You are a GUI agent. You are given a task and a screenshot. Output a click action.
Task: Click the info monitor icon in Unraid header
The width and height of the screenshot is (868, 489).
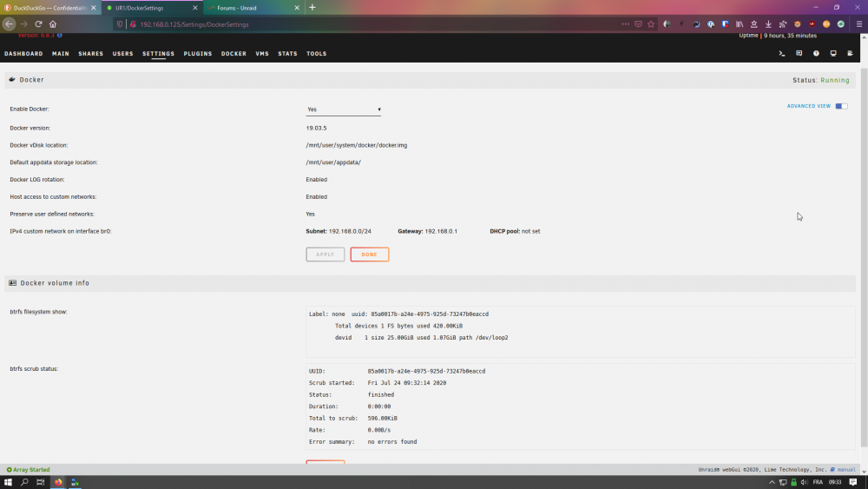(x=833, y=54)
